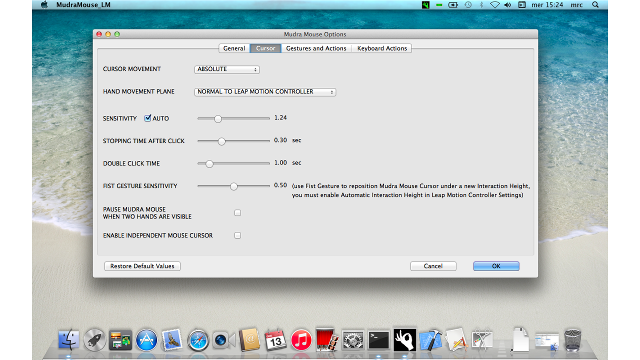Launch Safari compass icon in dock

[198, 340]
